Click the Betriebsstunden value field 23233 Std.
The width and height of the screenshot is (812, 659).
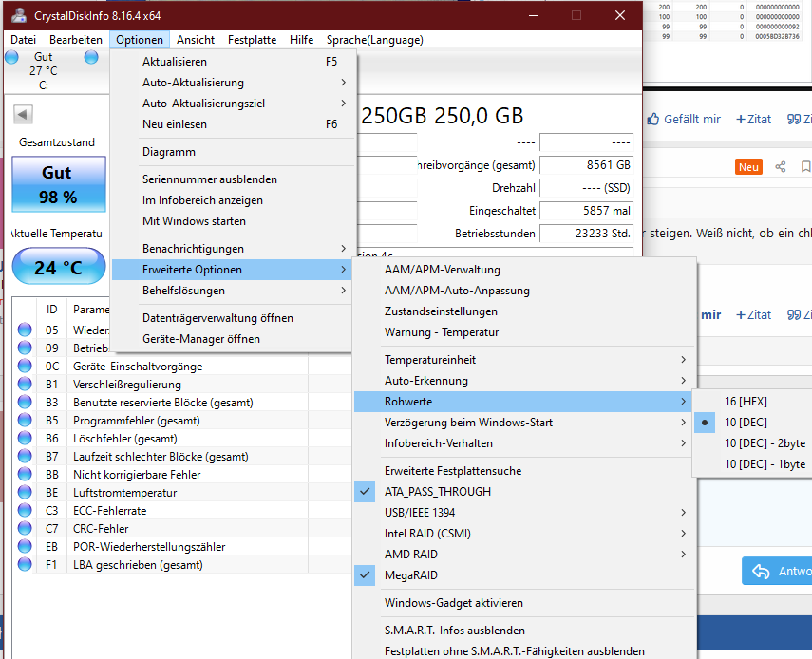tap(586, 234)
